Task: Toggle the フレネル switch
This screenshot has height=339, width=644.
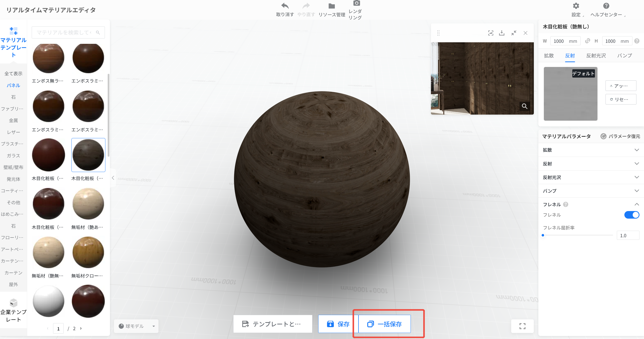Action: pos(632,215)
